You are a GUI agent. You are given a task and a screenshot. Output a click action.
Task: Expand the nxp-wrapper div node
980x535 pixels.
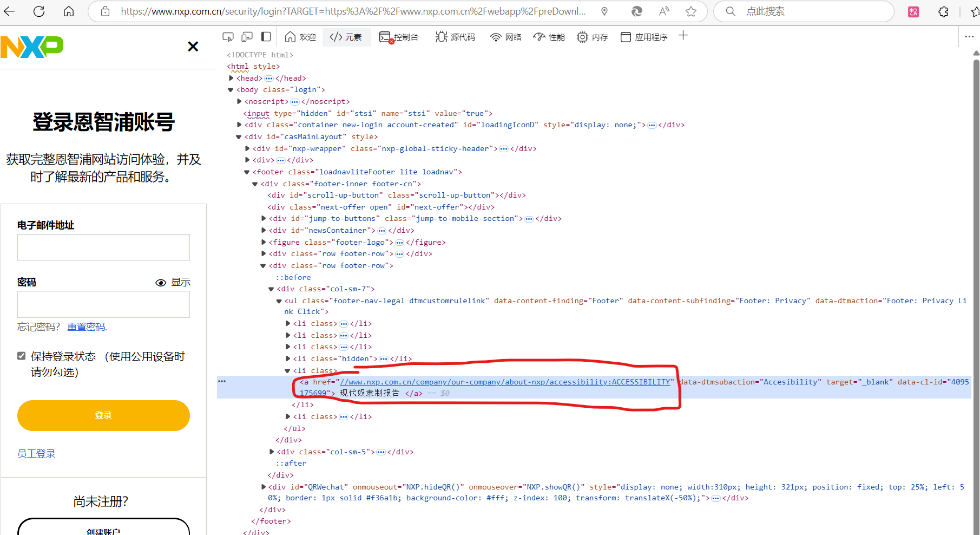247,148
